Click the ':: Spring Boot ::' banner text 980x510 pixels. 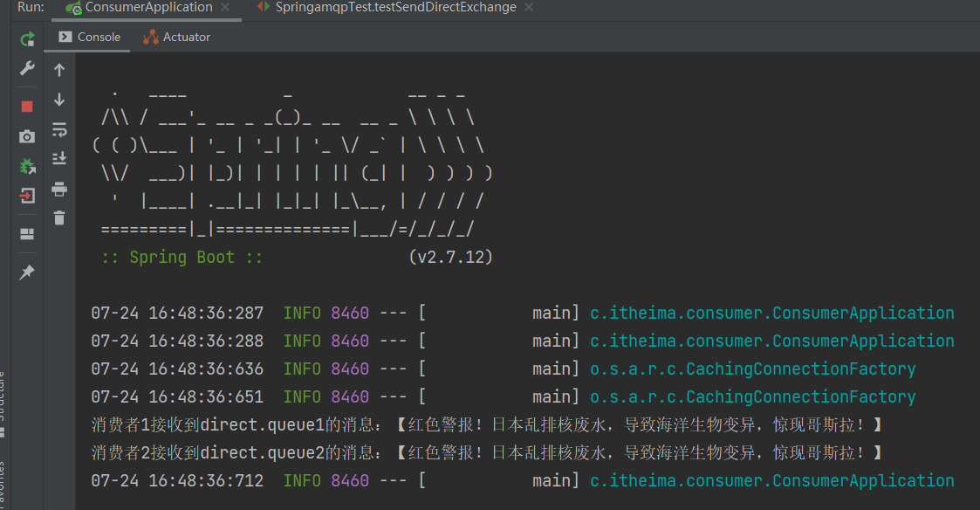tap(182, 258)
